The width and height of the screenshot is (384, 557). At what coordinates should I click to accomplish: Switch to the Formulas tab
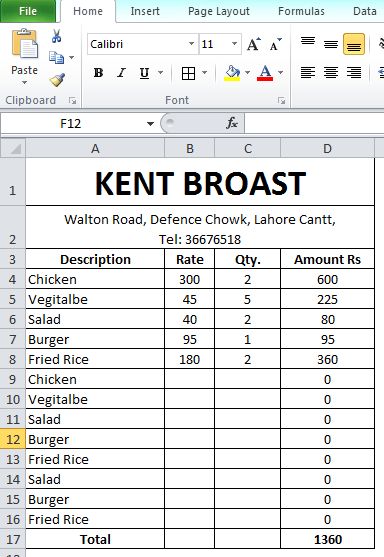click(x=301, y=11)
